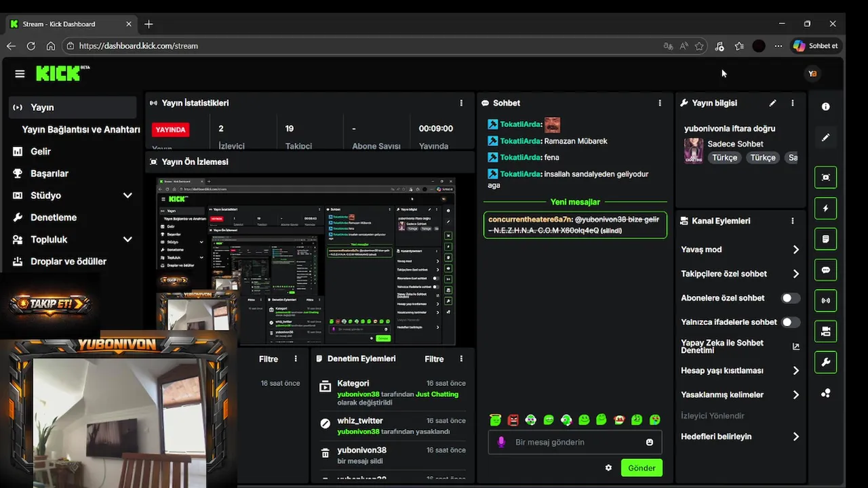Viewport: 868px width, 488px height.
Task: Click the document note icon in right toolbar
Action: (x=825, y=239)
